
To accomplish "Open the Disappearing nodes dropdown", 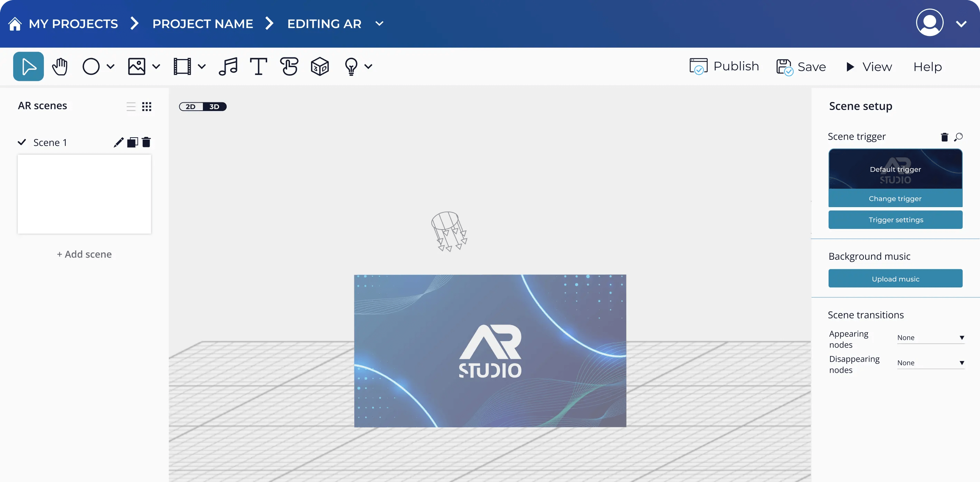I will click(931, 362).
